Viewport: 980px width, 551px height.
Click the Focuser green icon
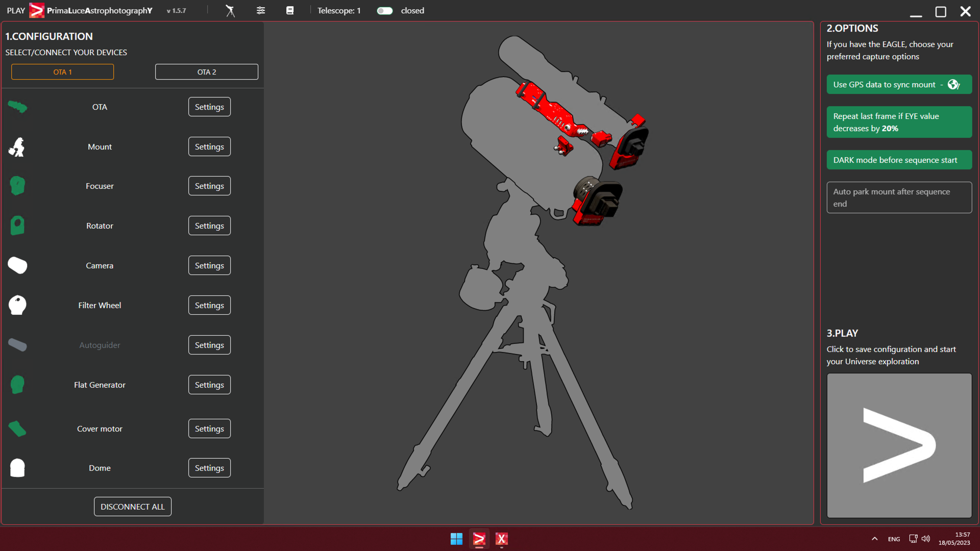pyautogui.click(x=17, y=186)
